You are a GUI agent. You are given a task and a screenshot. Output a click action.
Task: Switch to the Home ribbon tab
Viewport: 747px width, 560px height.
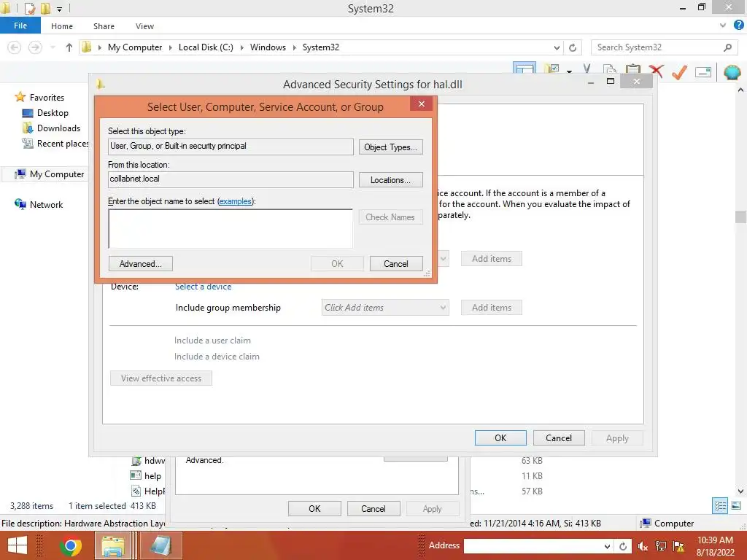[x=62, y=26]
